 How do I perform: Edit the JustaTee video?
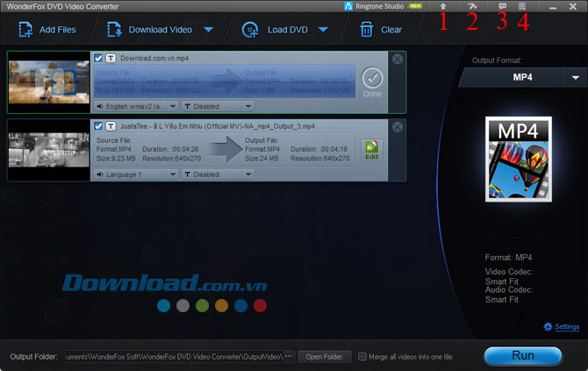(371, 150)
